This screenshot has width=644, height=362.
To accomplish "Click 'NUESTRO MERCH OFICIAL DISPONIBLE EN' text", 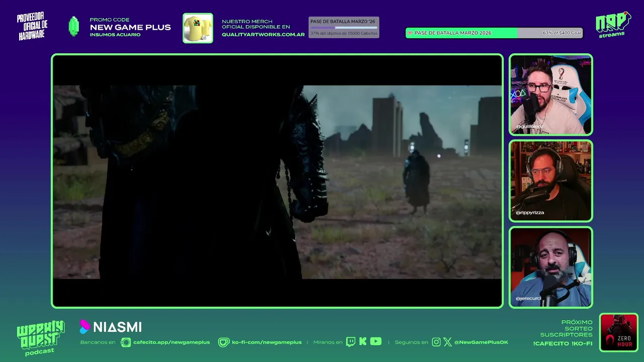I will [256, 24].
